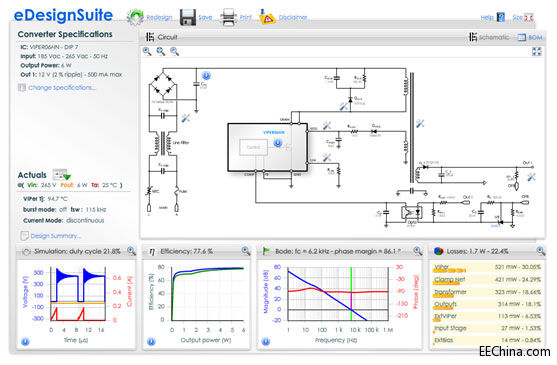The image size is (557, 365).
Task: Edit the transformer using the wrench icon
Action: pyautogui.click(x=420, y=123)
